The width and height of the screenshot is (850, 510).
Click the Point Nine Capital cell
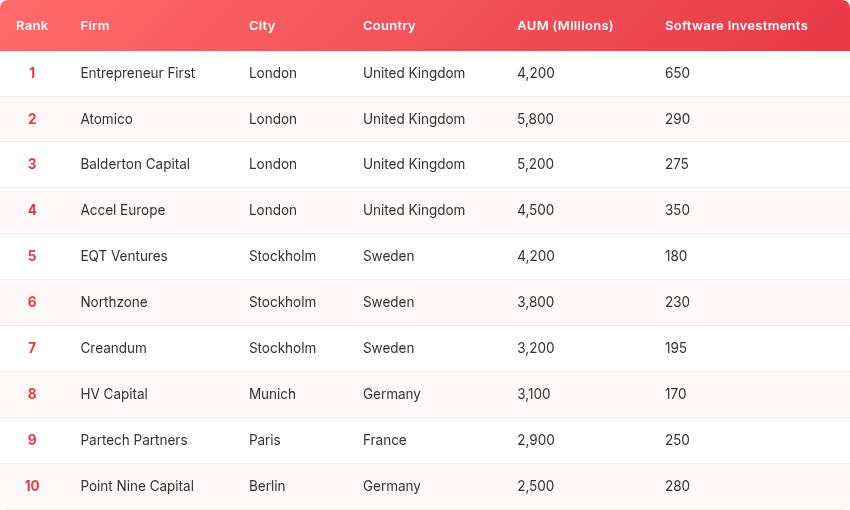(137, 486)
